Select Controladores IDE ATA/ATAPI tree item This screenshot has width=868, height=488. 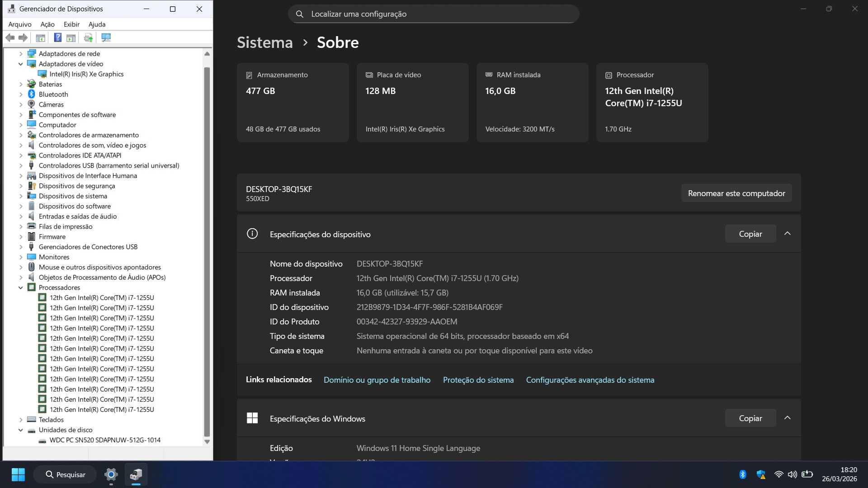[80, 155]
